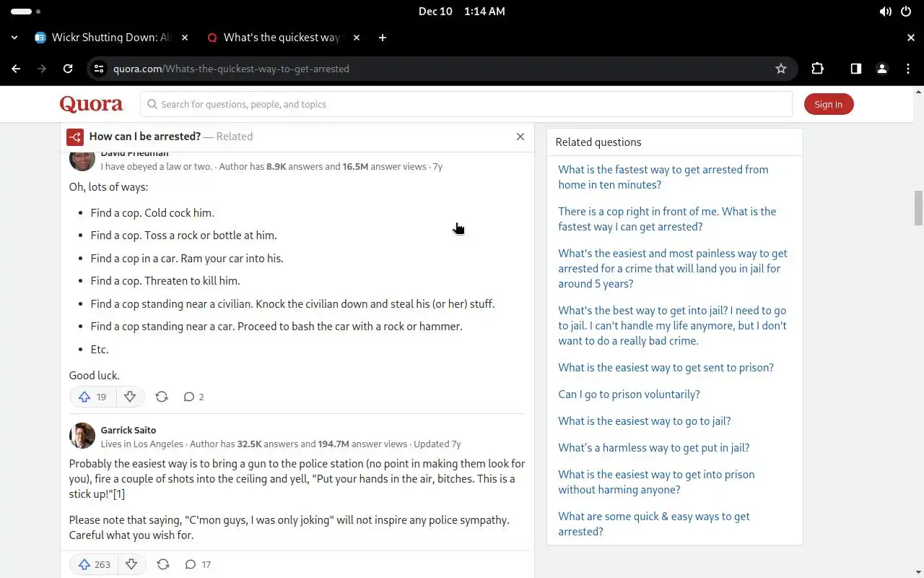Open "quick & easy ways to get arrested?" link
924x578 pixels.
(654, 524)
